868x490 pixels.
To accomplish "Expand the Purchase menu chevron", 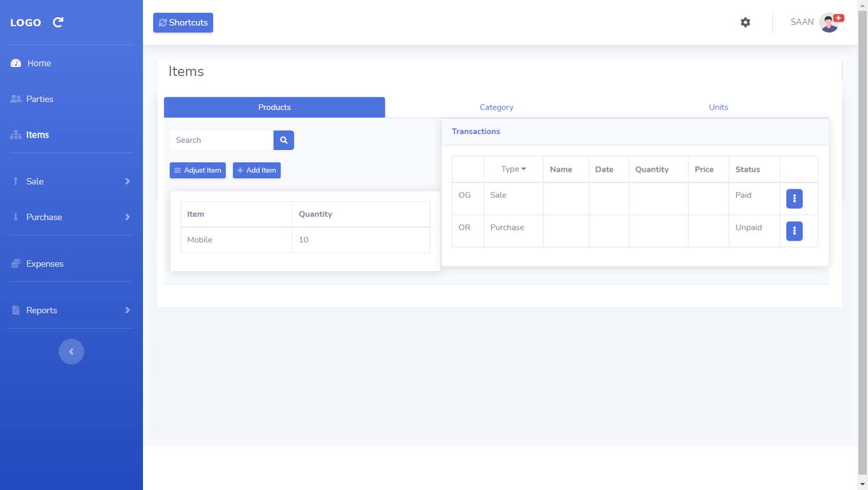I will [x=128, y=217].
